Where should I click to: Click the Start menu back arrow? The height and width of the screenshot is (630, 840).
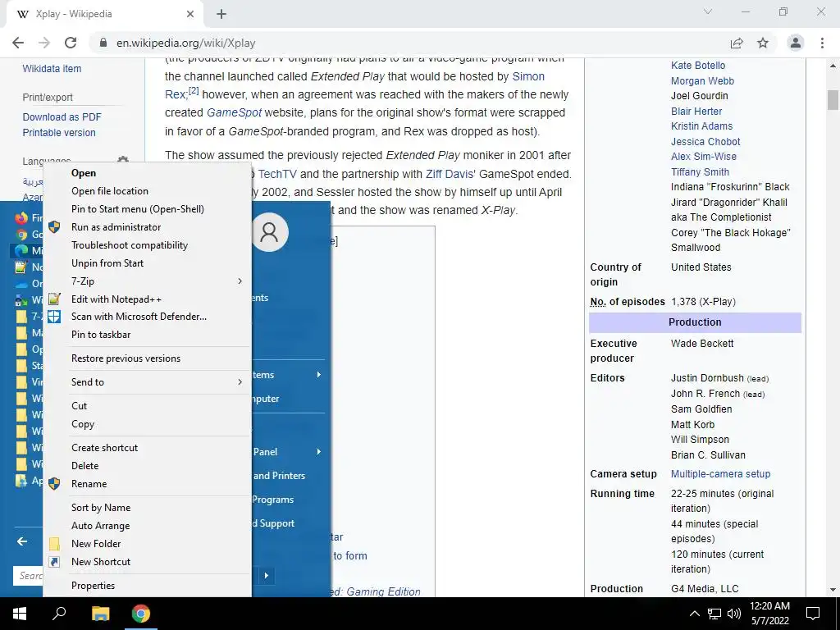pos(22,541)
